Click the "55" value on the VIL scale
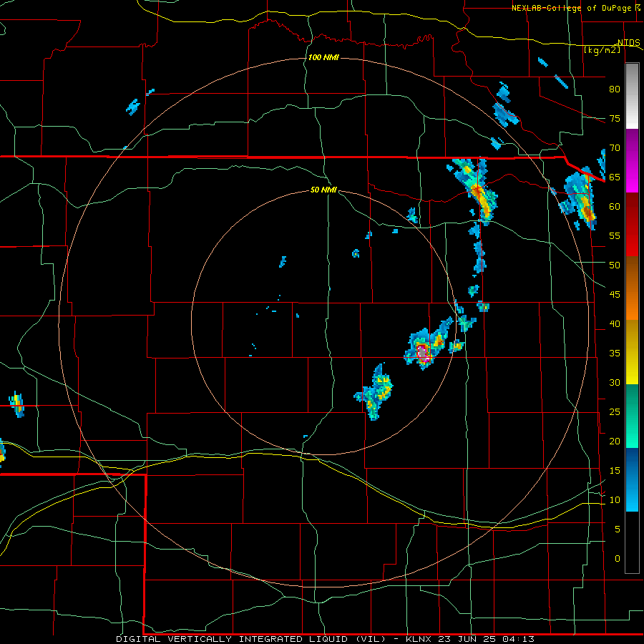 click(615, 235)
